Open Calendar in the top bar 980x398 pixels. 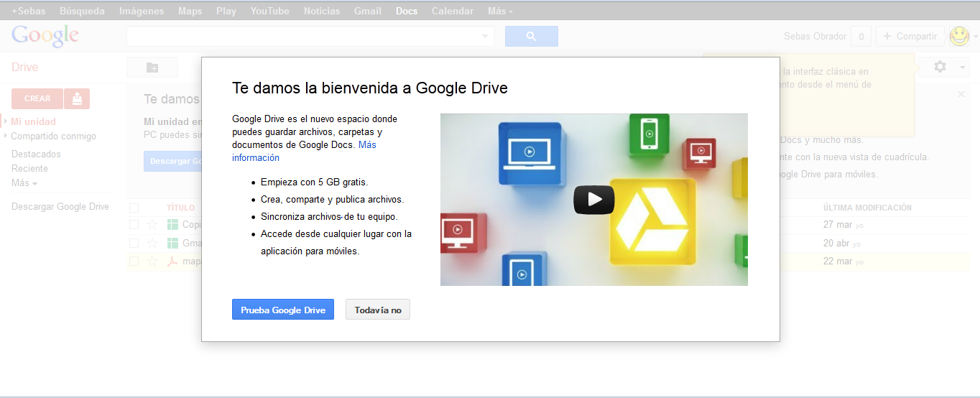(452, 11)
